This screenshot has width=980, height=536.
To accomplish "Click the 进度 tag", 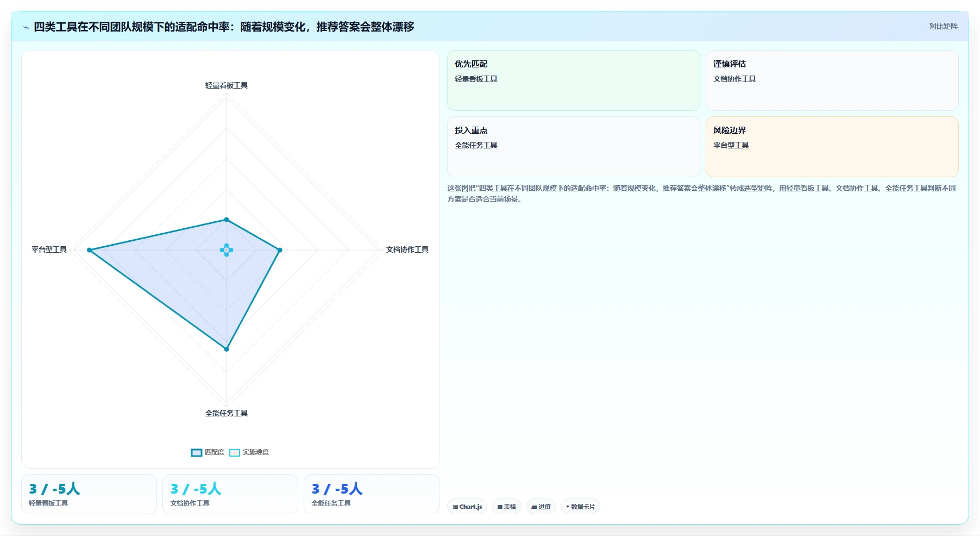I will (541, 507).
